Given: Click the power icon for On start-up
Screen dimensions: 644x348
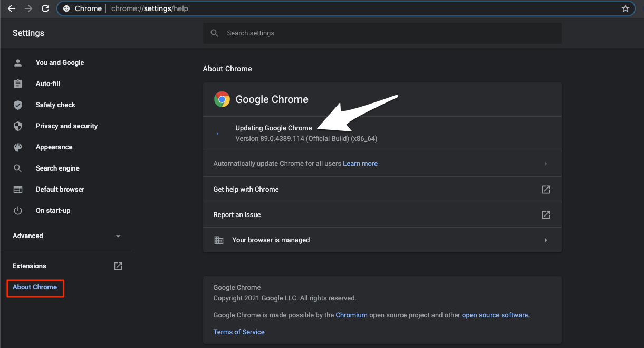Looking at the screenshot, I should coord(18,211).
